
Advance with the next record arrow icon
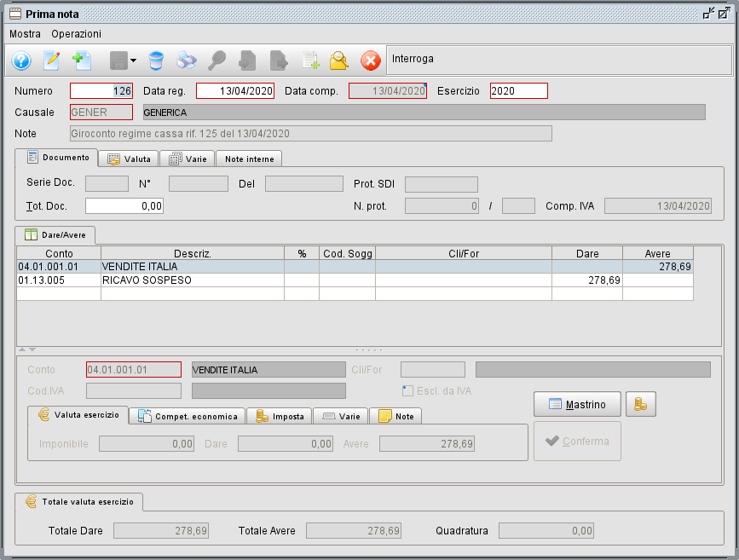(x=278, y=61)
